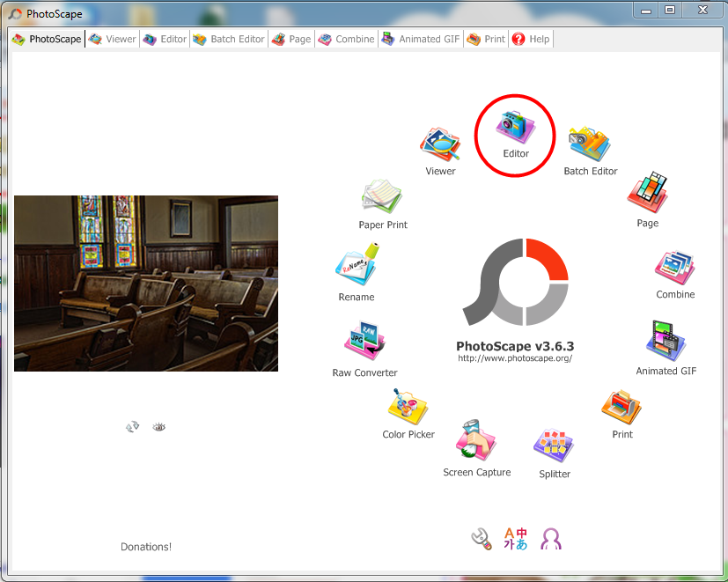Open the photoscape.org website link
This screenshot has height=582, width=728.
pyautogui.click(x=515, y=358)
